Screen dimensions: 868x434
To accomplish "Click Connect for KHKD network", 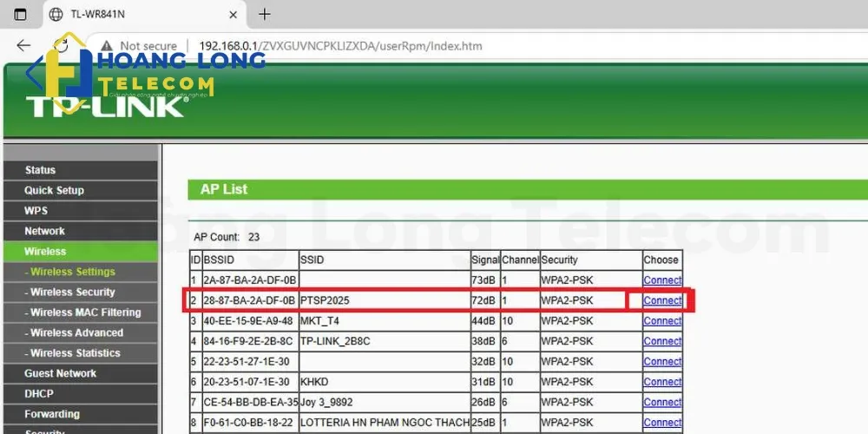I will click(x=662, y=382).
